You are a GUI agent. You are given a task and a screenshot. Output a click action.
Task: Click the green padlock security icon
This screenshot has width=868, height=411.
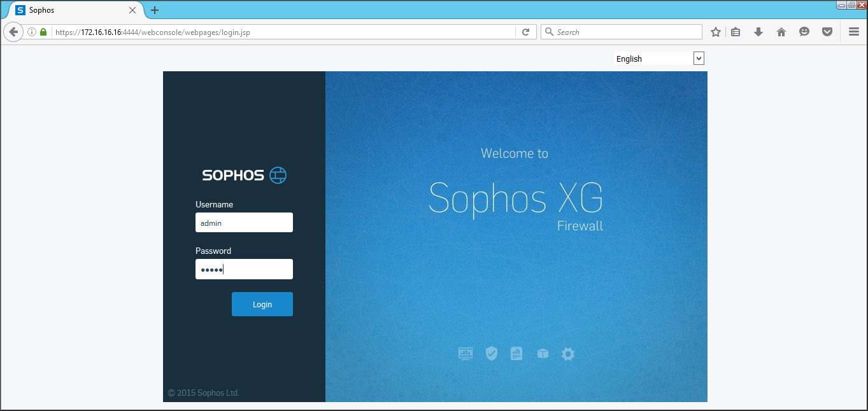tap(43, 32)
